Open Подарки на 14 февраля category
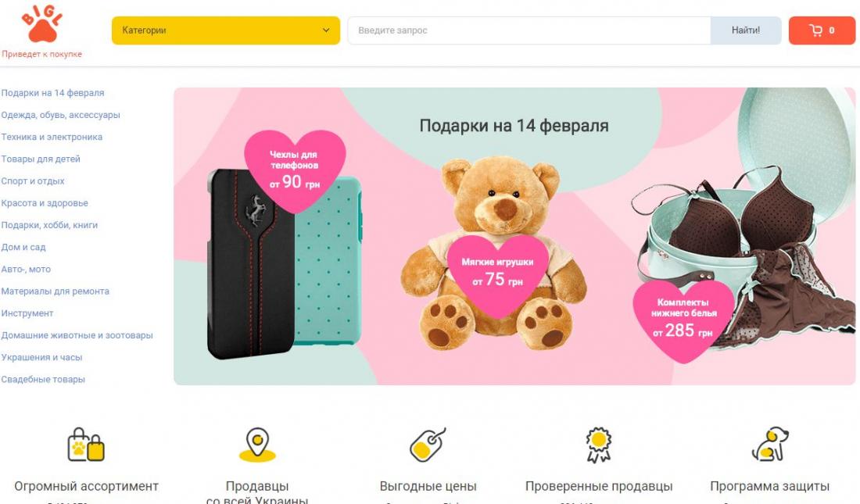860x504 pixels. 52,93
